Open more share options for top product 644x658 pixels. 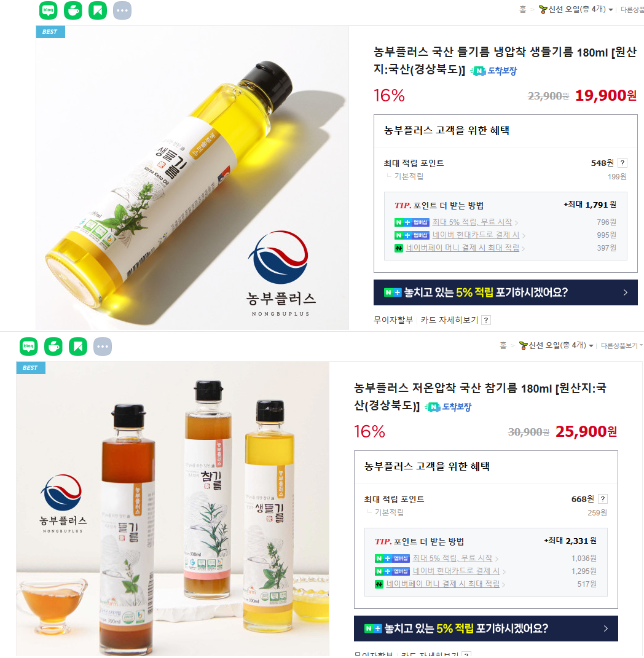point(122,10)
